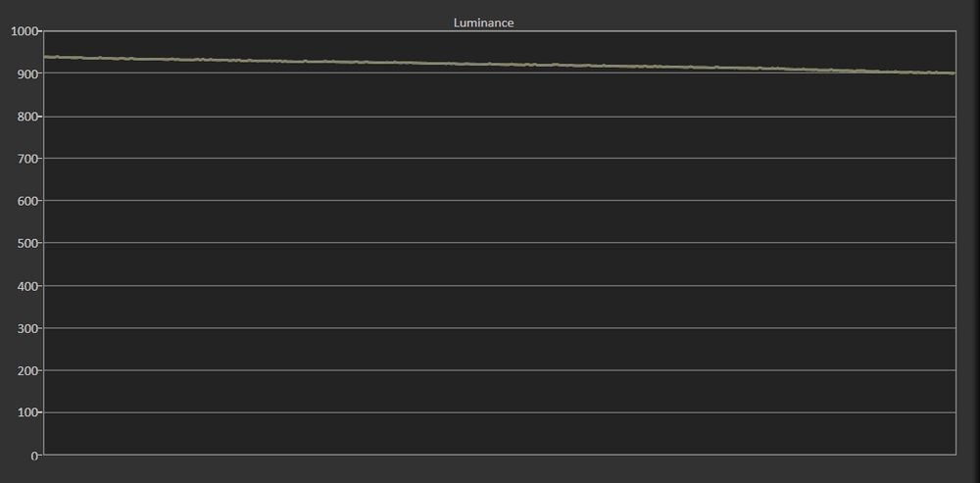Click the Luminance chart title
Image resolution: width=980 pixels, height=483 pixels.
coord(483,22)
